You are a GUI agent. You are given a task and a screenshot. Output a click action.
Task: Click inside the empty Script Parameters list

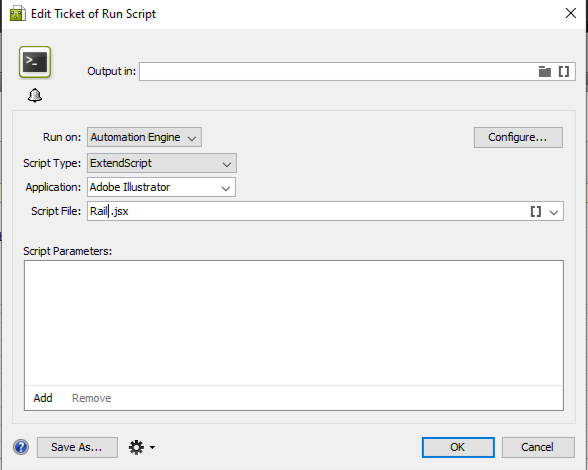[x=294, y=323]
